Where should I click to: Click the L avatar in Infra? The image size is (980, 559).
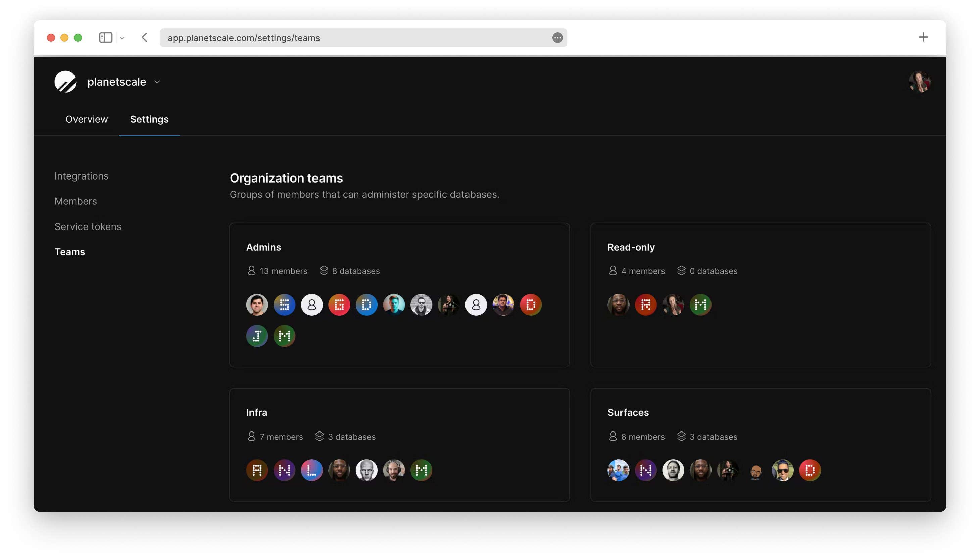312,470
